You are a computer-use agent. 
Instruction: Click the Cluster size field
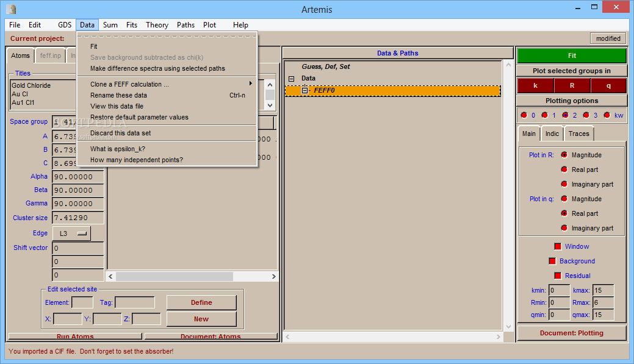click(x=78, y=217)
